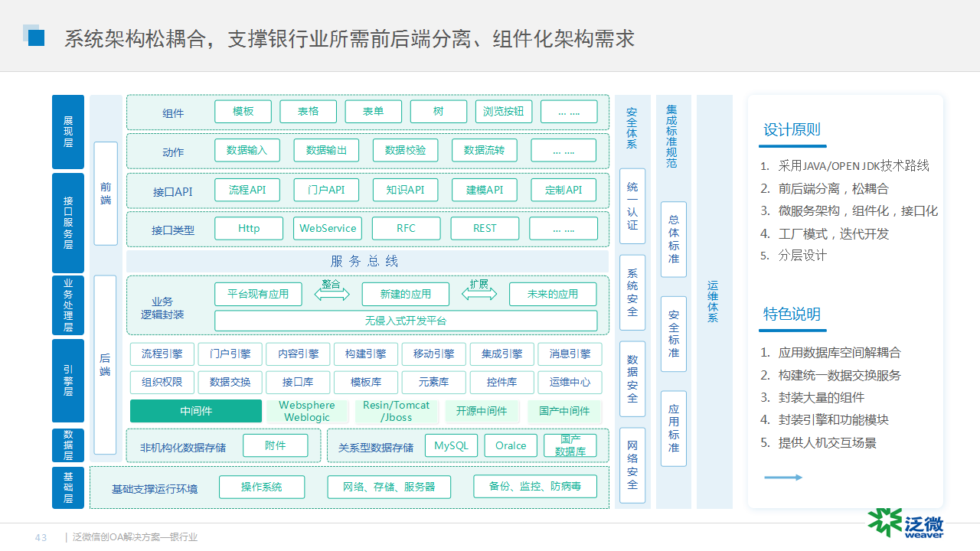
Task: Click the '平台现有应用' box
Action: click(x=259, y=294)
